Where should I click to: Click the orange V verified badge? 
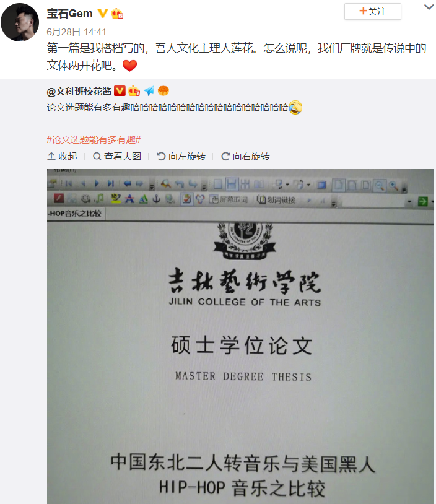tap(103, 14)
